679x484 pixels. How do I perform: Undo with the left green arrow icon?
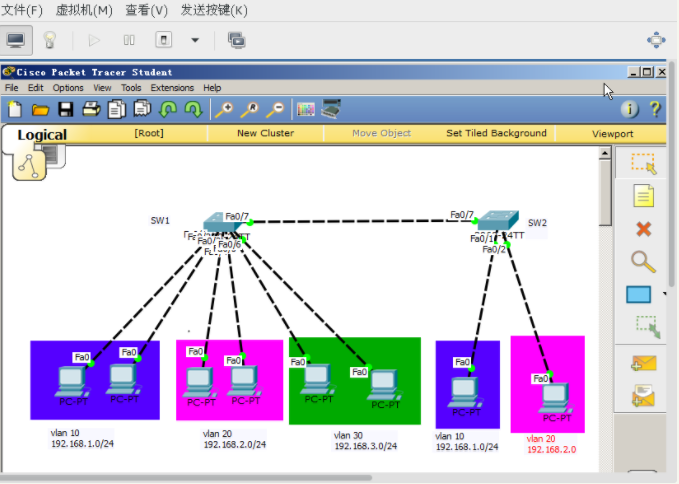point(168,110)
